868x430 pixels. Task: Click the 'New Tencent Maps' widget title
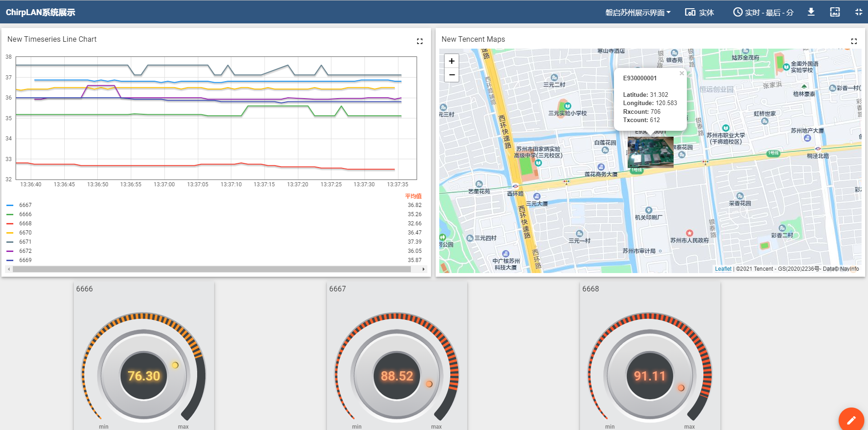pos(473,39)
